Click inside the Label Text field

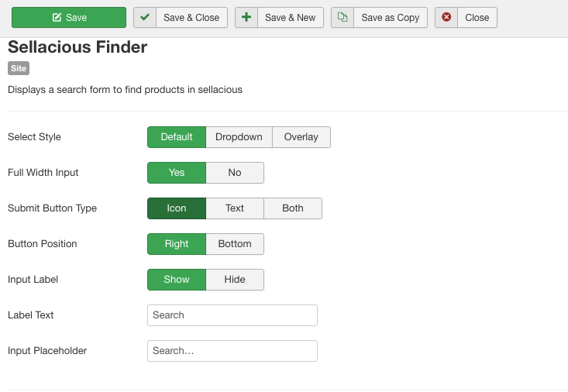(232, 315)
